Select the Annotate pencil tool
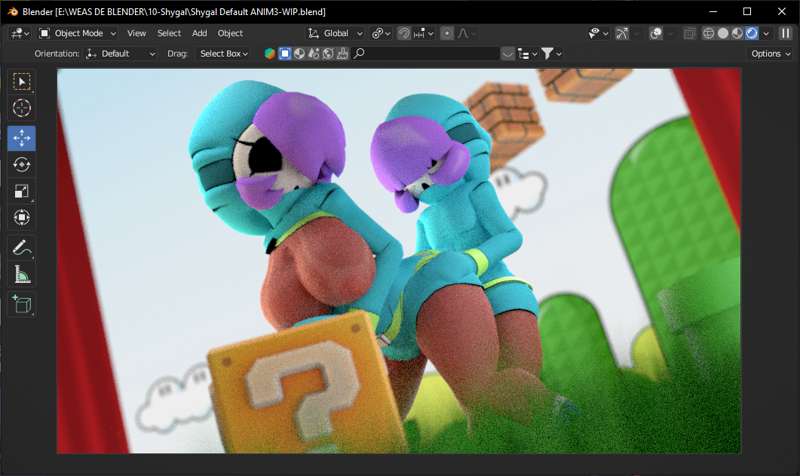 tap(21, 247)
